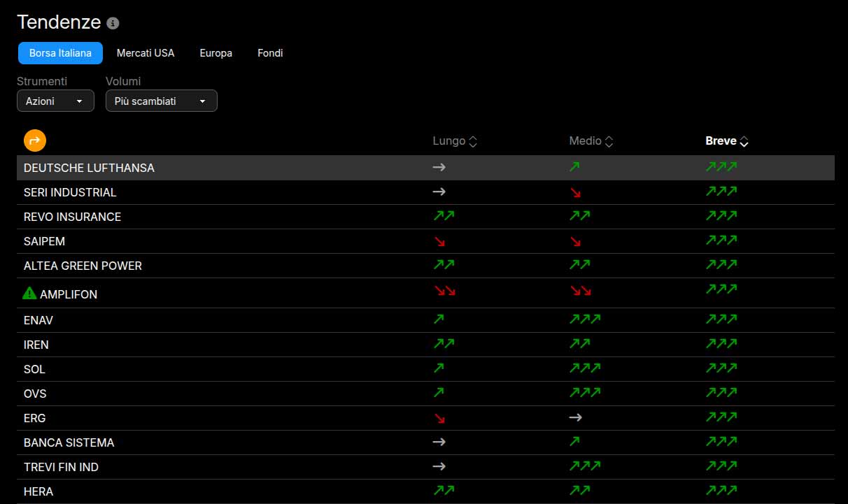The image size is (848, 504).
Task: Sort by the Medio column
Action: click(591, 141)
